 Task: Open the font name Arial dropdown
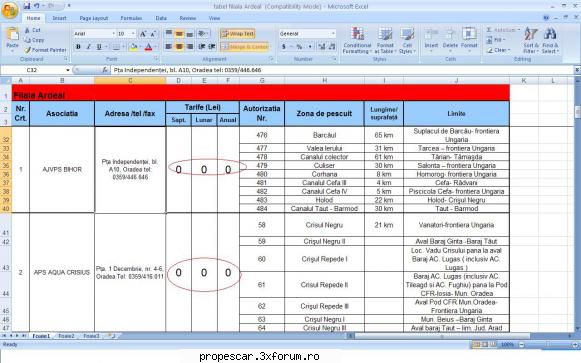[x=113, y=34]
